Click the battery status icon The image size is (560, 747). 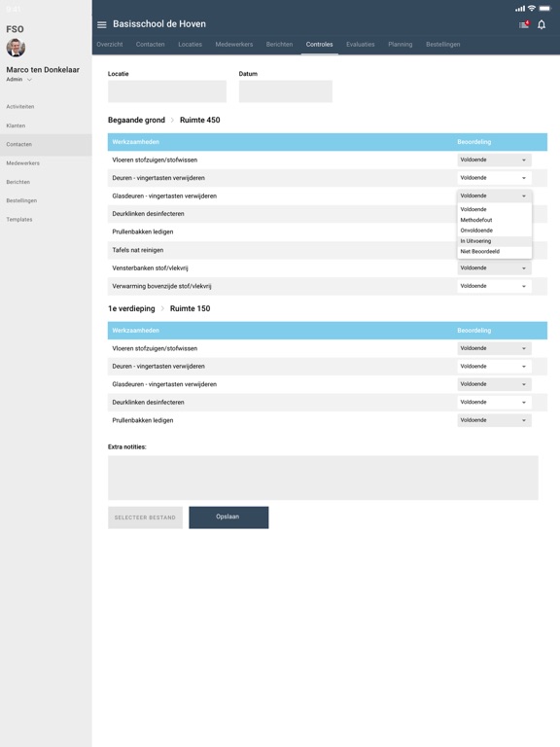[544, 9]
